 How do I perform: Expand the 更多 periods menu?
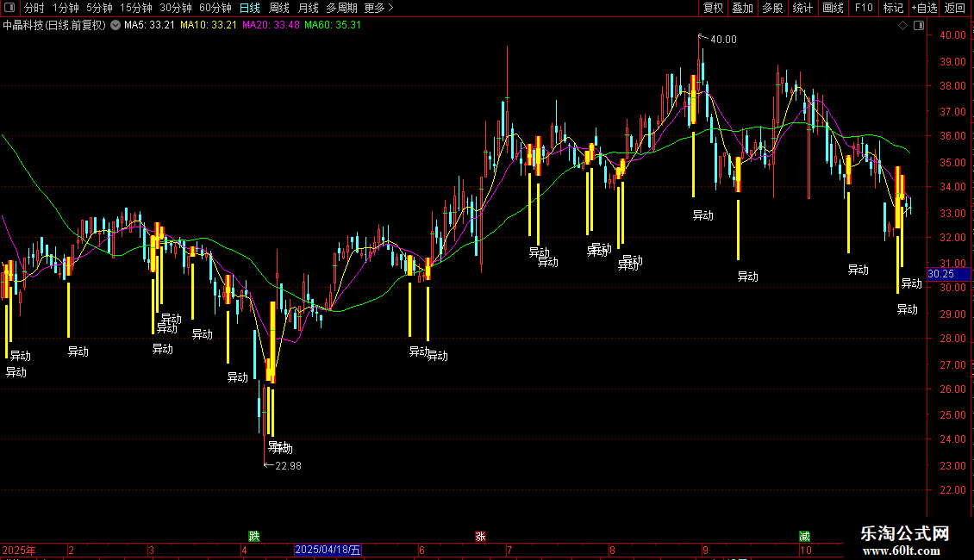(378, 8)
